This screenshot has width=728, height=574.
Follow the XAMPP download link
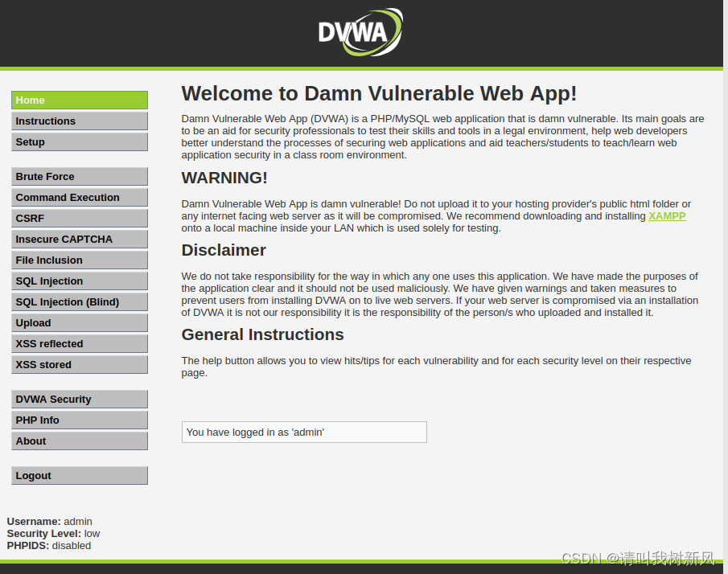[x=667, y=216]
